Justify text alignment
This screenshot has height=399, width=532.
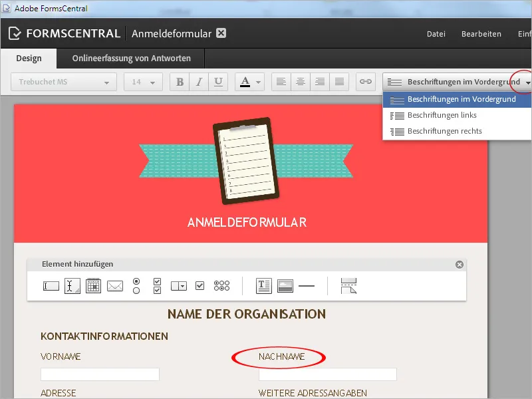click(339, 82)
